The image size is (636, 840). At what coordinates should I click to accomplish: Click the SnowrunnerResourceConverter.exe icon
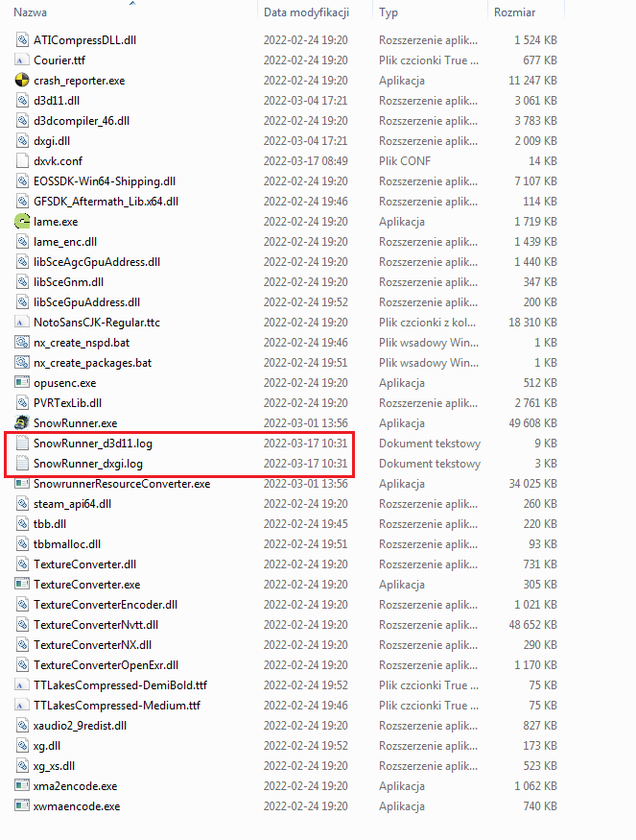(22, 483)
